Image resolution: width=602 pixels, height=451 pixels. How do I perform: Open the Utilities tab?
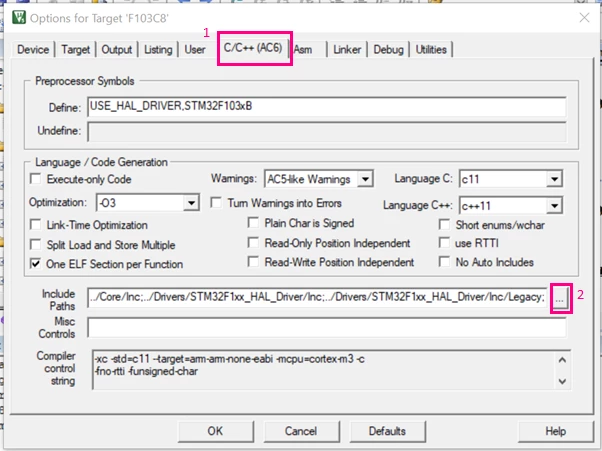click(431, 50)
